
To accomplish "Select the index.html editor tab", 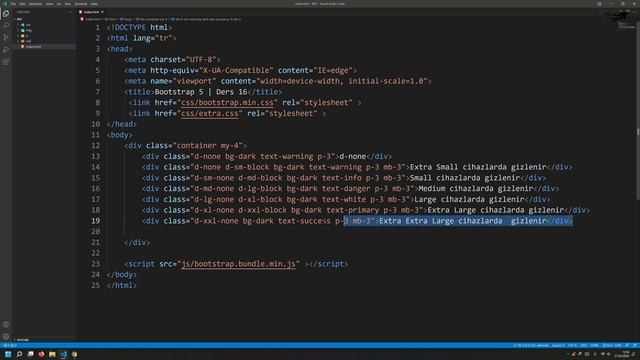I will coord(91,12).
